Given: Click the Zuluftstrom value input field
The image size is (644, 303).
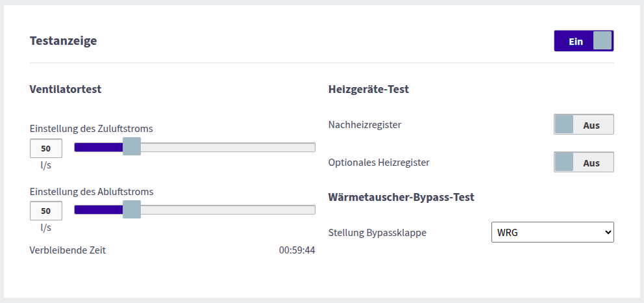Looking at the screenshot, I should [46, 148].
